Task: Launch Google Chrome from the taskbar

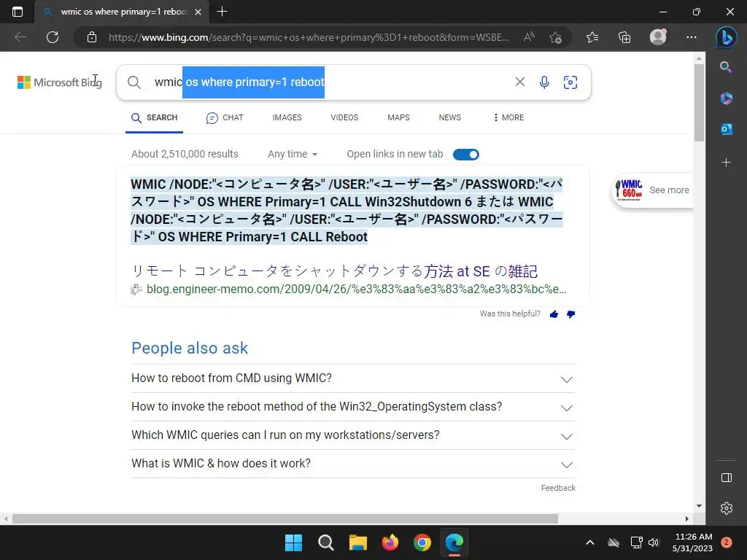Action: pyautogui.click(x=422, y=542)
